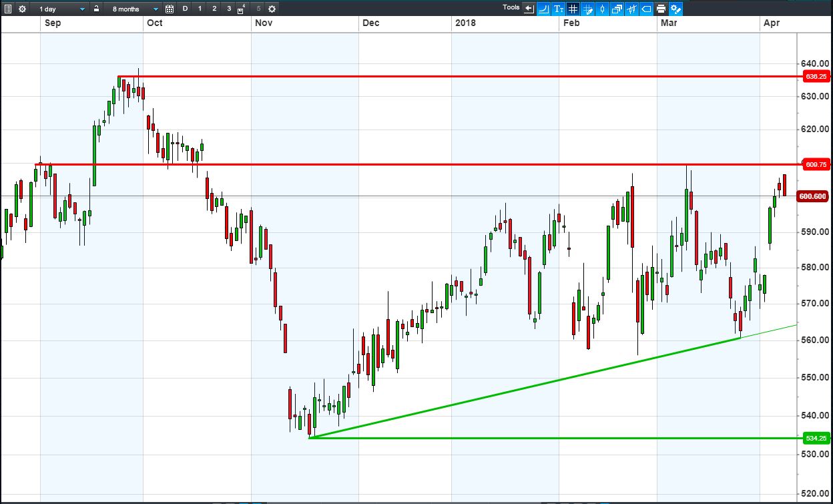The width and height of the screenshot is (833, 504).
Task: Click the Mar label on time axis
Action: (x=669, y=23)
